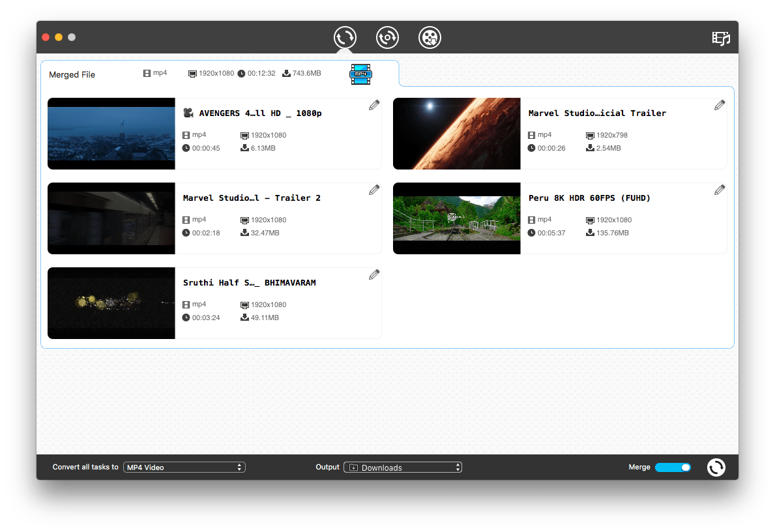
Task: Click the title AVENGERS 4…ll HD _ 1080p
Action: point(261,113)
